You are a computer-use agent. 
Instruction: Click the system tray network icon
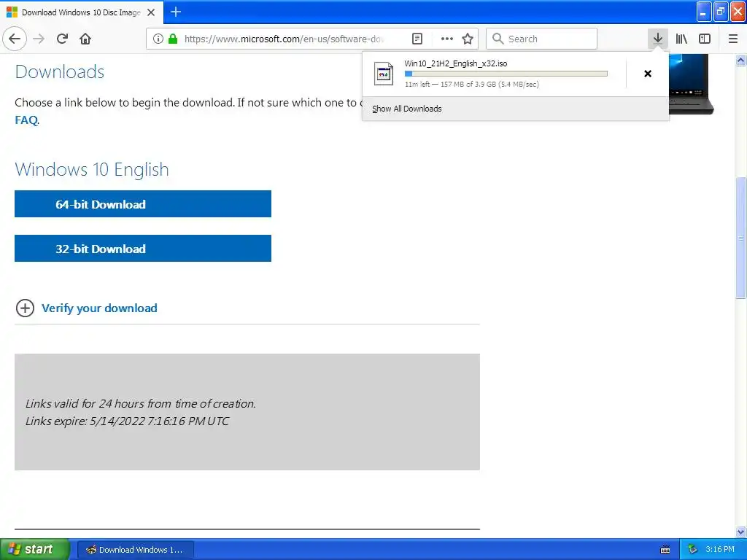(692, 550)
